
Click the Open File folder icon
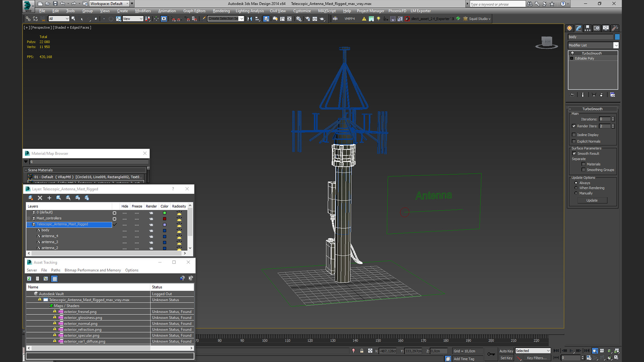[48, 4]
